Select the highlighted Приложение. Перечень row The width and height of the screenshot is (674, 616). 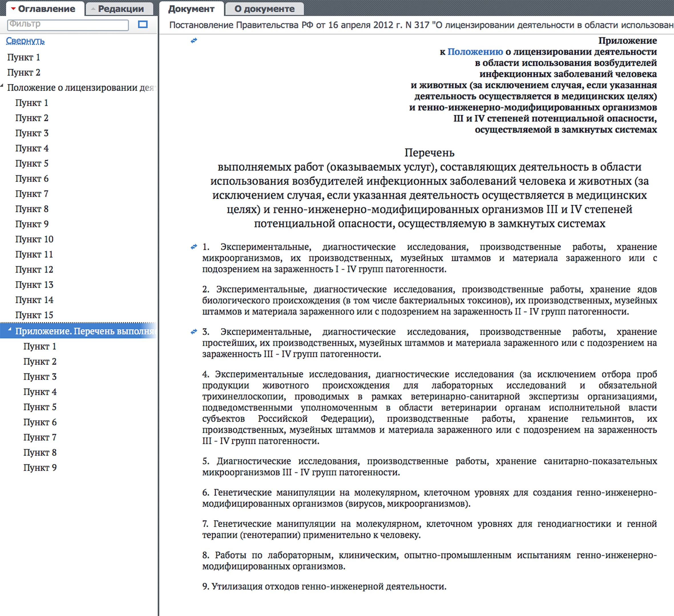pos(78,331)
